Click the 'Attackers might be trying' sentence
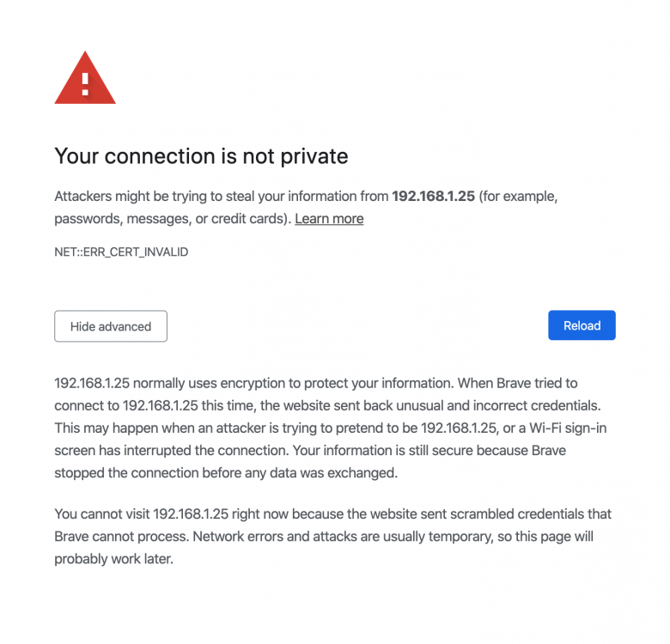 306,207
